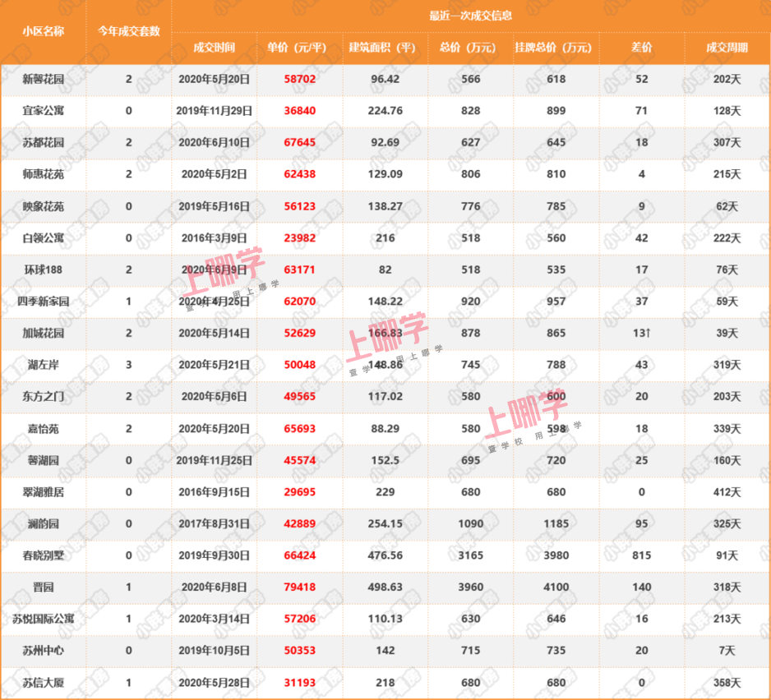Click the date 2019年11月29日
The width and height of the screenshot is (771, 700).
tap(214, 111)
